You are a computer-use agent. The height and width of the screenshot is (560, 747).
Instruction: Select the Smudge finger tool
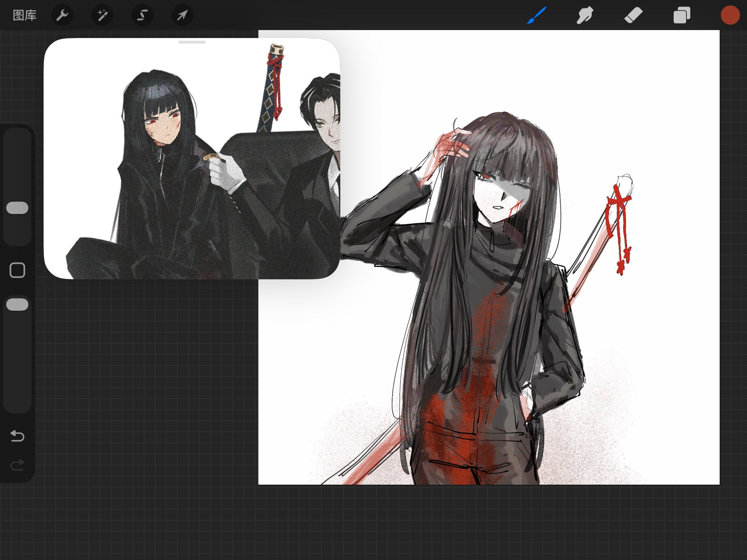[x=585, y=15]
